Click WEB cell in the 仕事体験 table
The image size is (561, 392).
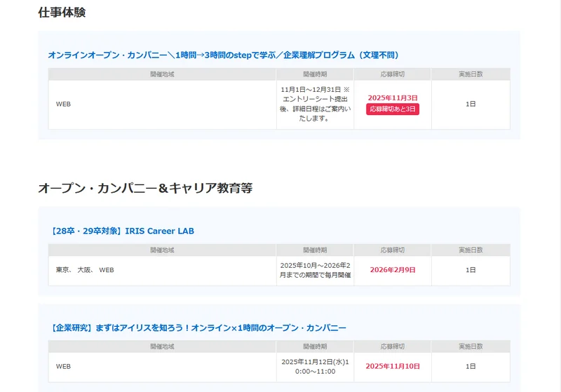click(64, 104)
